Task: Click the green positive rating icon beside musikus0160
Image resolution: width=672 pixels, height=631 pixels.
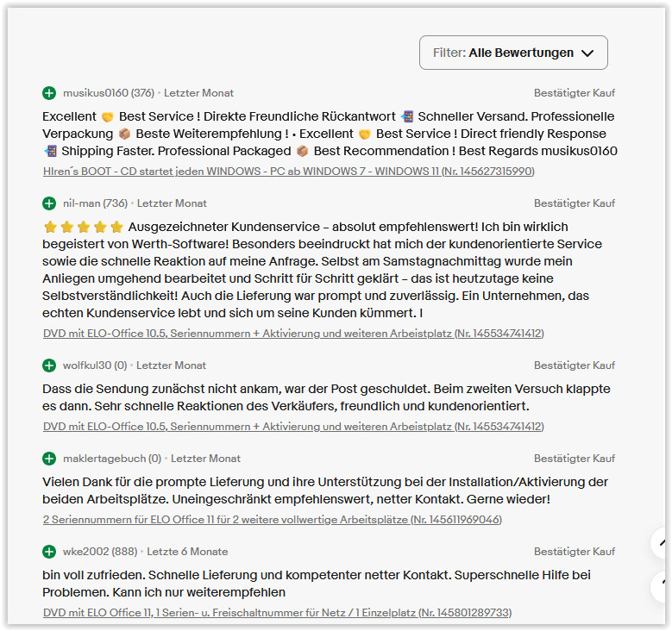Action: pos(49,93)
